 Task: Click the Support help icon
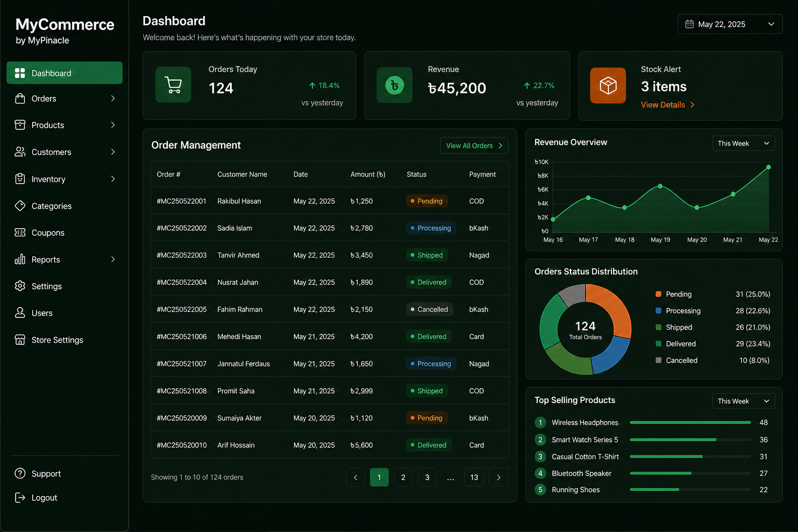[20, 473]
